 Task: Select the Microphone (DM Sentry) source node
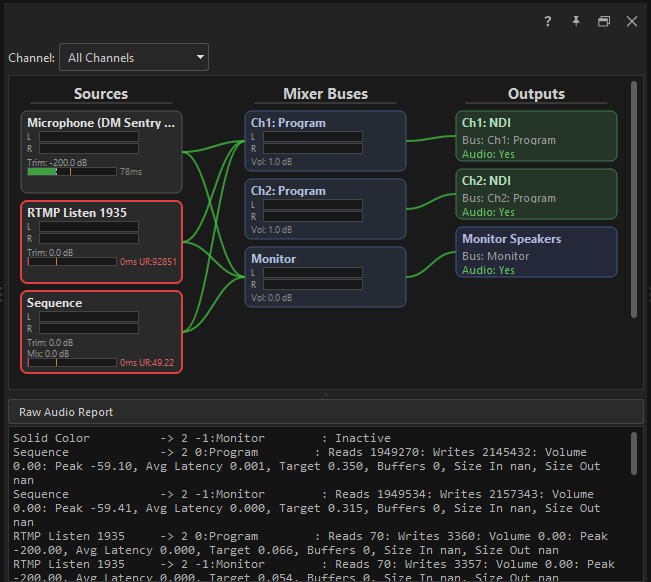101,152
